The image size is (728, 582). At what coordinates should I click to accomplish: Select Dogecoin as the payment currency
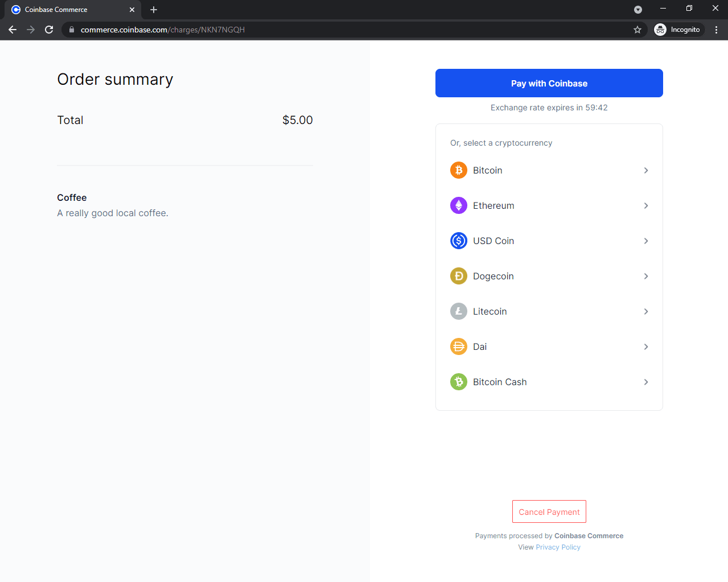[x=549, y=276]
